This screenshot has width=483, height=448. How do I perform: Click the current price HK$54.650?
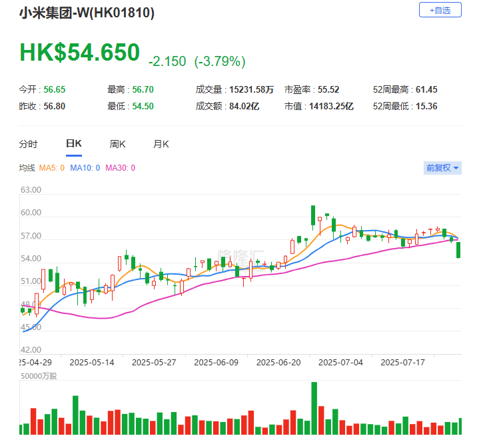tap(80, 52)
